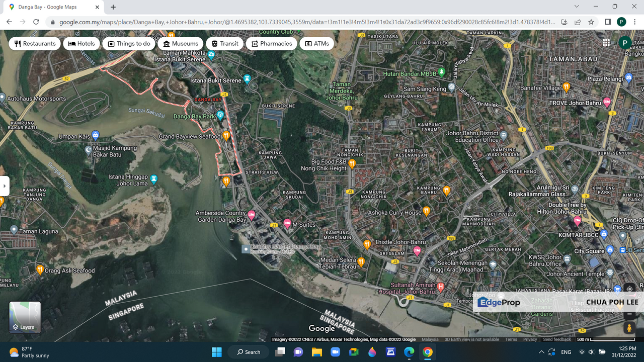644x362 pixels.
Task: Show Museums on the map
Action: (x=181, y=44)
